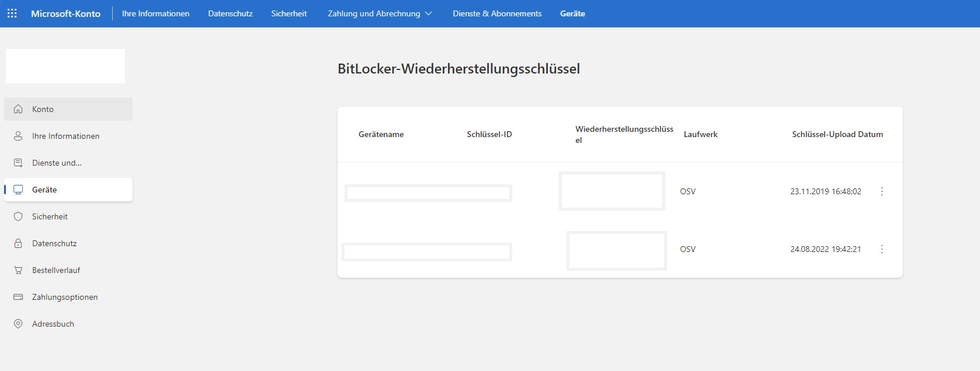Open Ihre Informationen in top navigation

tap(155, 13)
